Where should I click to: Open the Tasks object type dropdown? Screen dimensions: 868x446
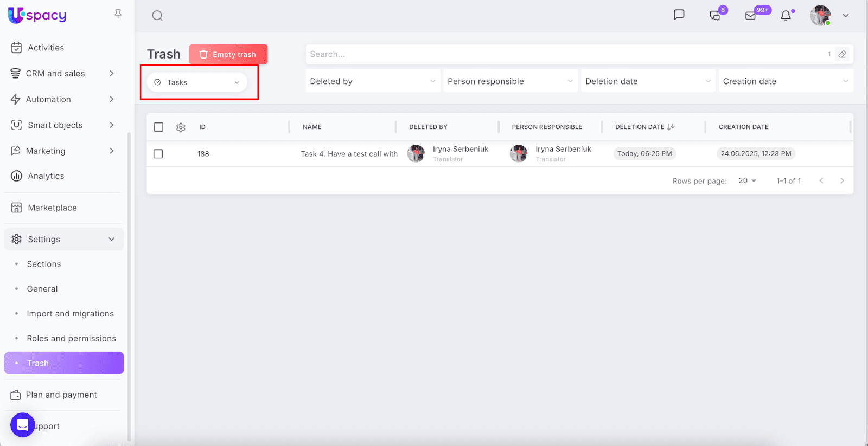click(197, 82)
